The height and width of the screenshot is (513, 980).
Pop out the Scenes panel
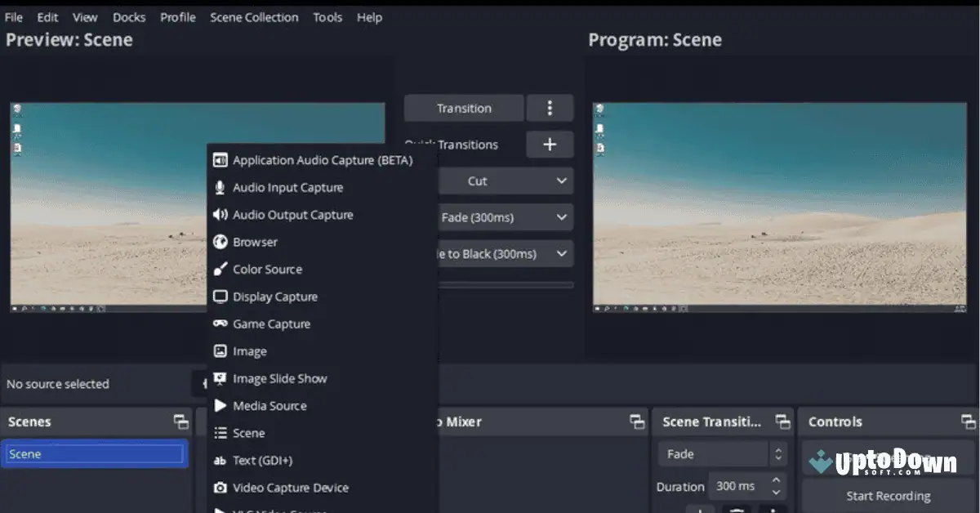pyautogui.click(x=180, y=422)
